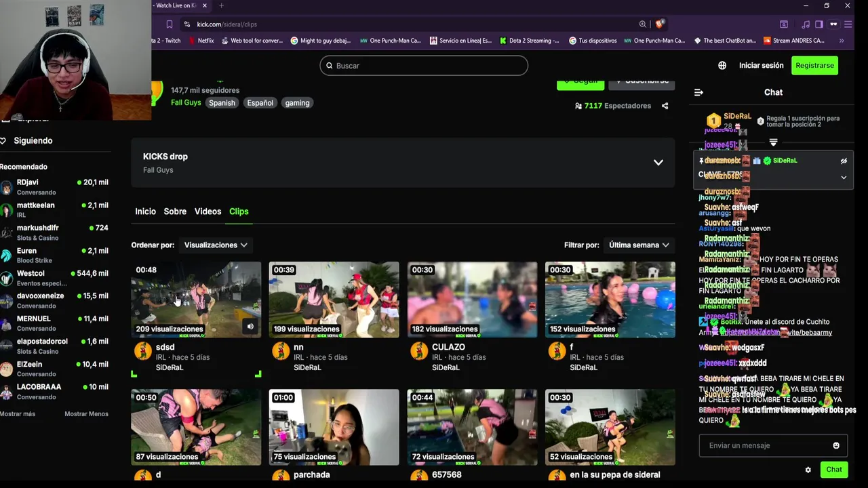Screen dimensions: 868x488
Task: Click the zoom magnifier icon in address bar
Action: click(x=643, y=24)
